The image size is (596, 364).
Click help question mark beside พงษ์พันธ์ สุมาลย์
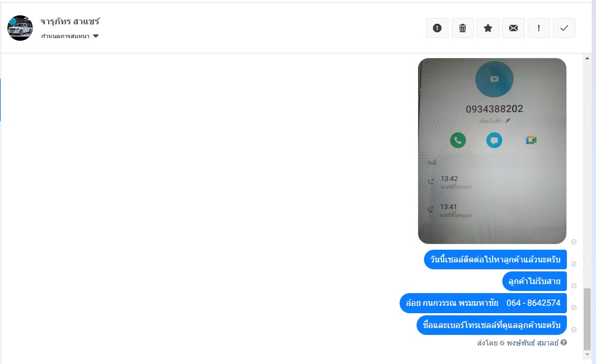point(564,342)
